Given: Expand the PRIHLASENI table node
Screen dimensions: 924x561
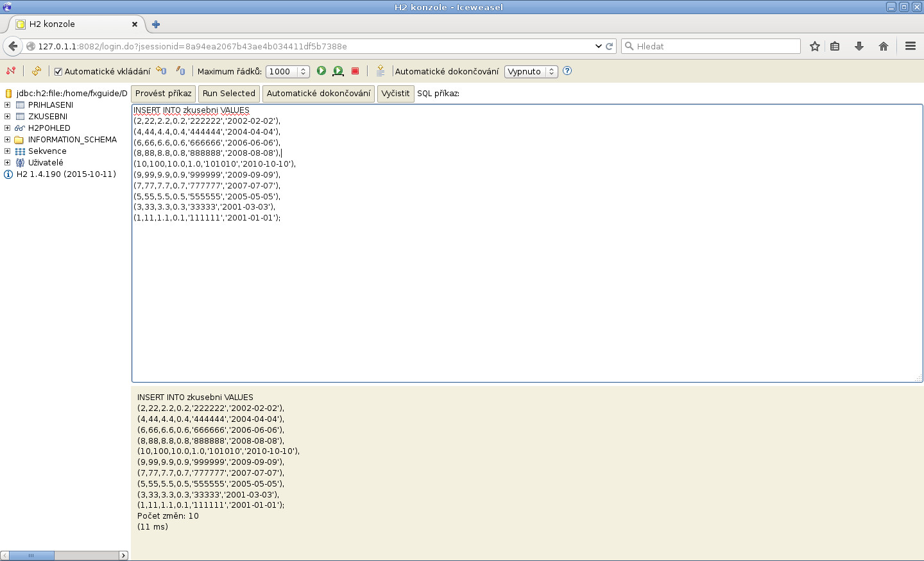Looking at the screenshot, I should 8,105.
